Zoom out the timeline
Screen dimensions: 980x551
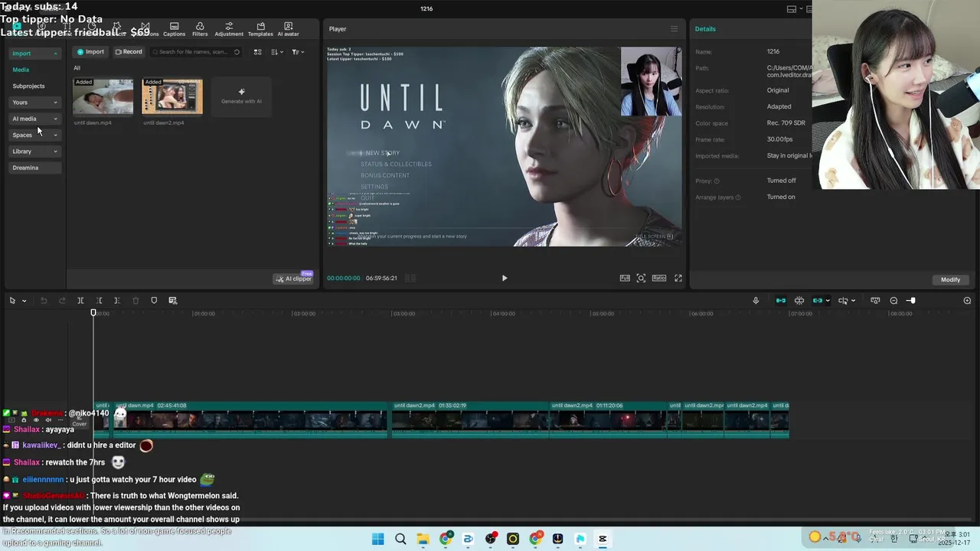(893, 301)
